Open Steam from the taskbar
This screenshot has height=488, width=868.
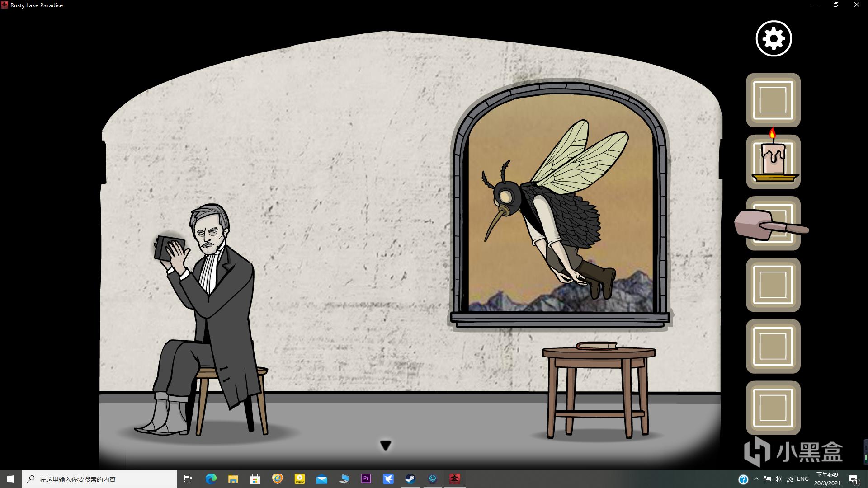pos(410,479)
